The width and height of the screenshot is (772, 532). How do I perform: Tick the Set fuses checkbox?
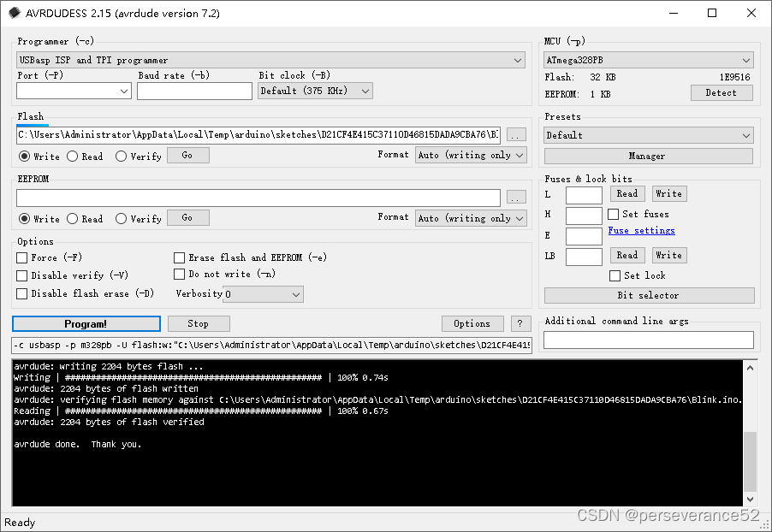click(x=613, y=214)
